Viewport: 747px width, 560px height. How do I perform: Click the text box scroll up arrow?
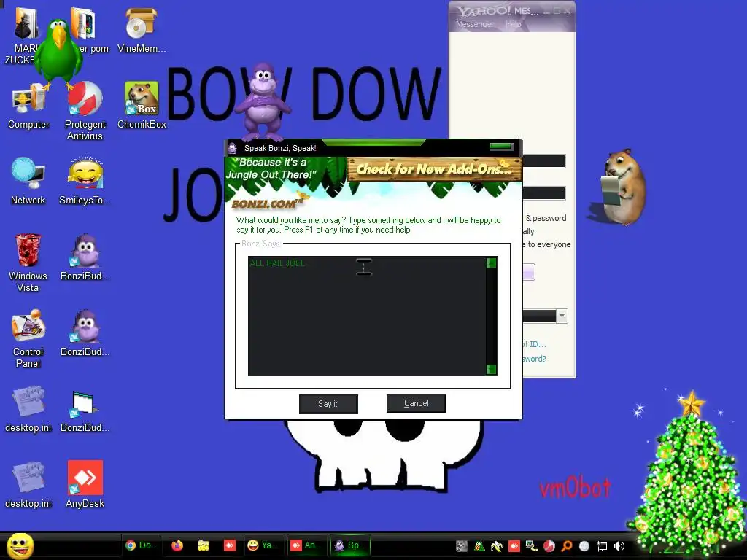point(491,262)
